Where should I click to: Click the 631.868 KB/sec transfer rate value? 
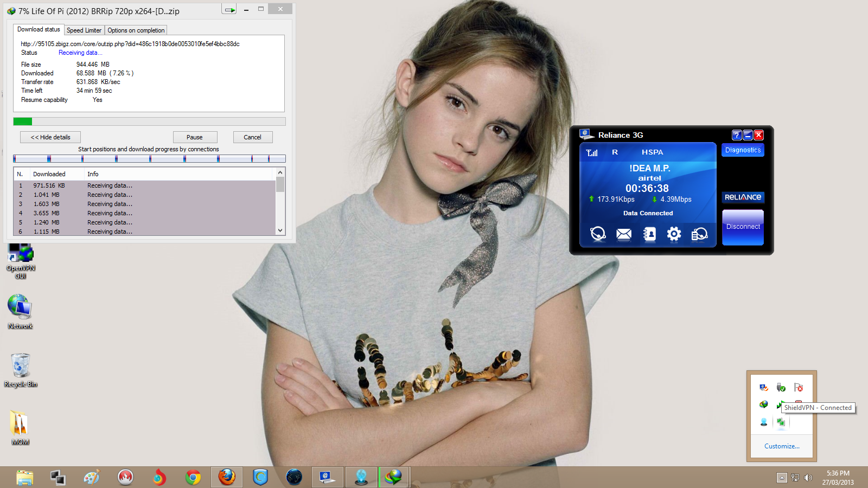coord(98,82)
